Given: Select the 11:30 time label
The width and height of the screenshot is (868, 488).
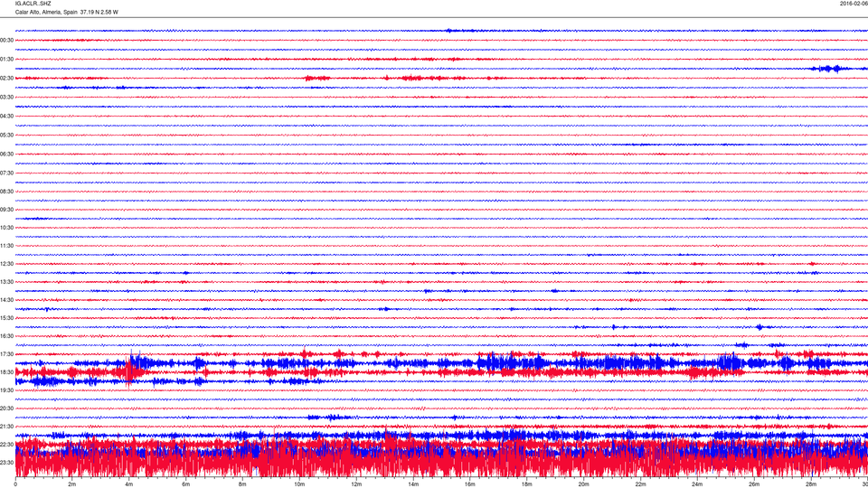Looking at the screenshot, I should (x=6, y=246).
